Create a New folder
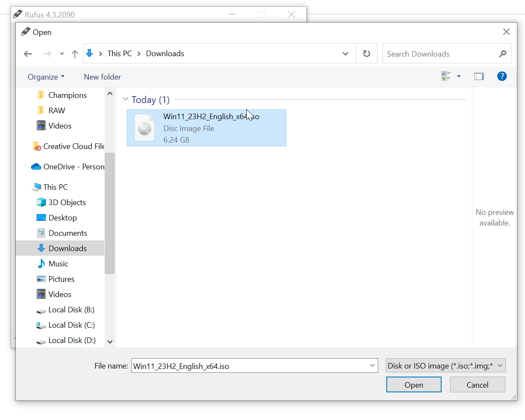This screenshot has height=420, width=525. [x=102, y=77]
